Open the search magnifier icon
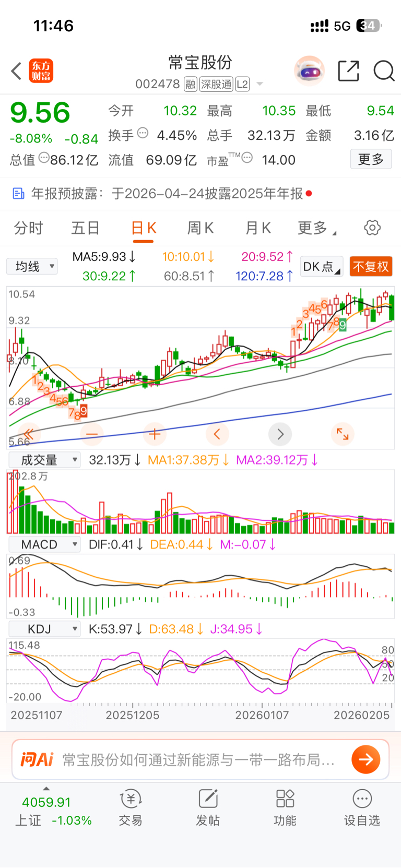401x868 pixels. click(x=384, y=71)
